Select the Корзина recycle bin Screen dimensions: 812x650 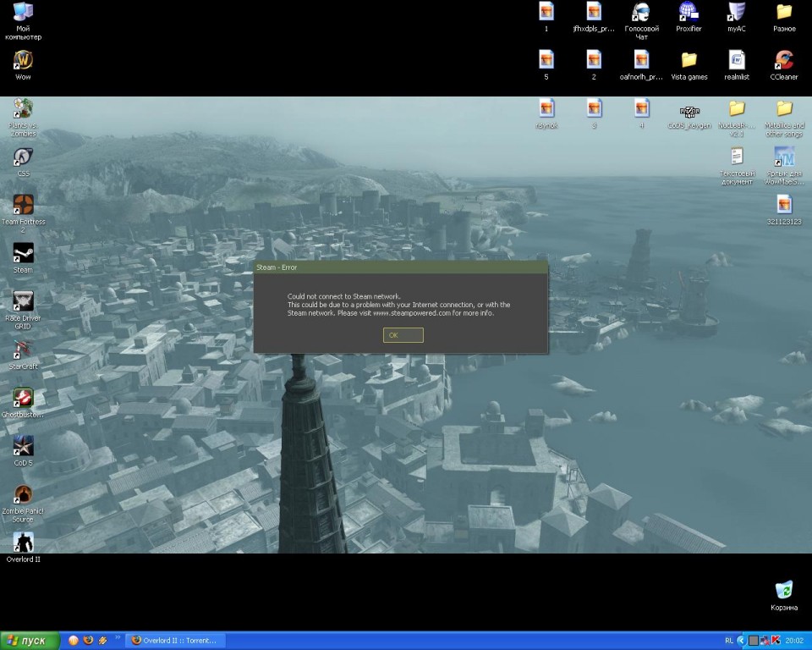tap(784, 596)
